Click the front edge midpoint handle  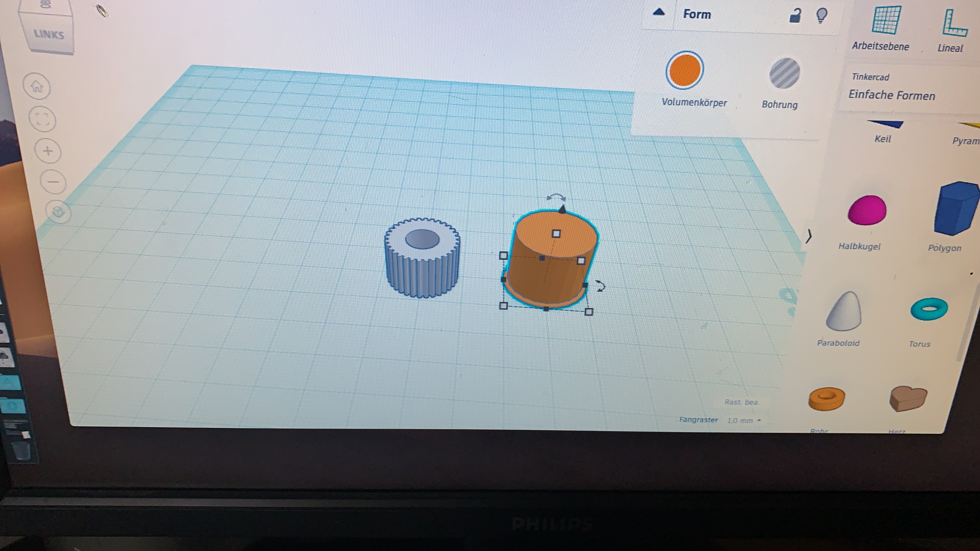click(x=546, y=309)
